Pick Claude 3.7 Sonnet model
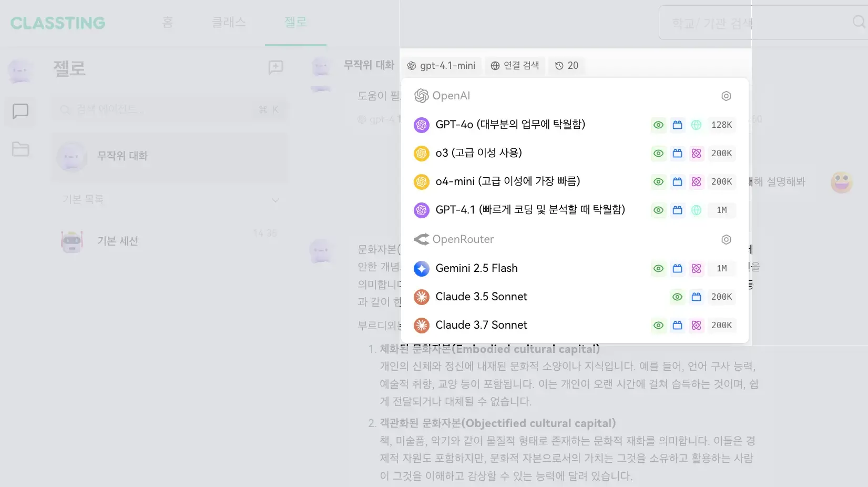 click(x=575, y=325)
